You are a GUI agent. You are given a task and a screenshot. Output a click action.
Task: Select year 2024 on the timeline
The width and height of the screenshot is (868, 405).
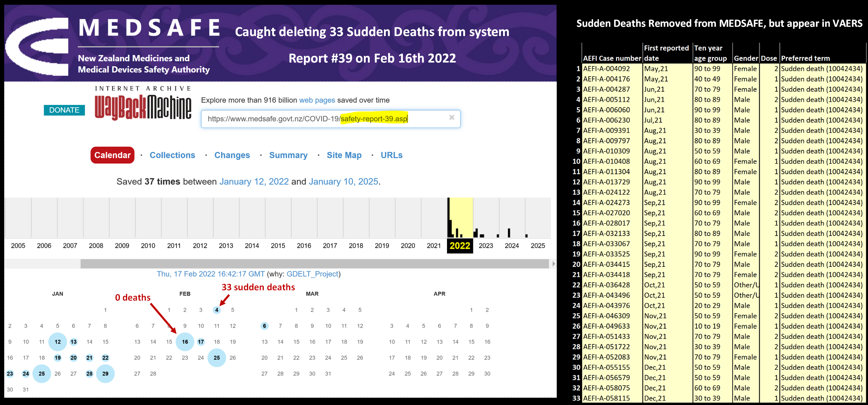tap(511, 246)
